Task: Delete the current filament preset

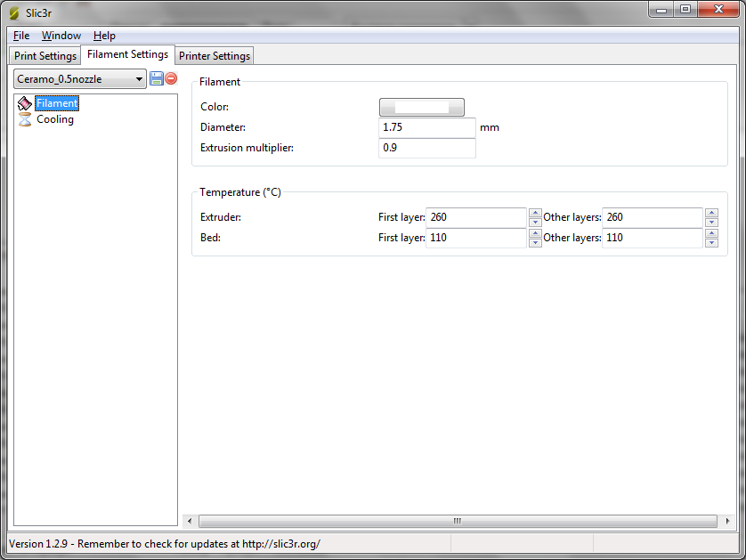Action: [x=171, y=78]
